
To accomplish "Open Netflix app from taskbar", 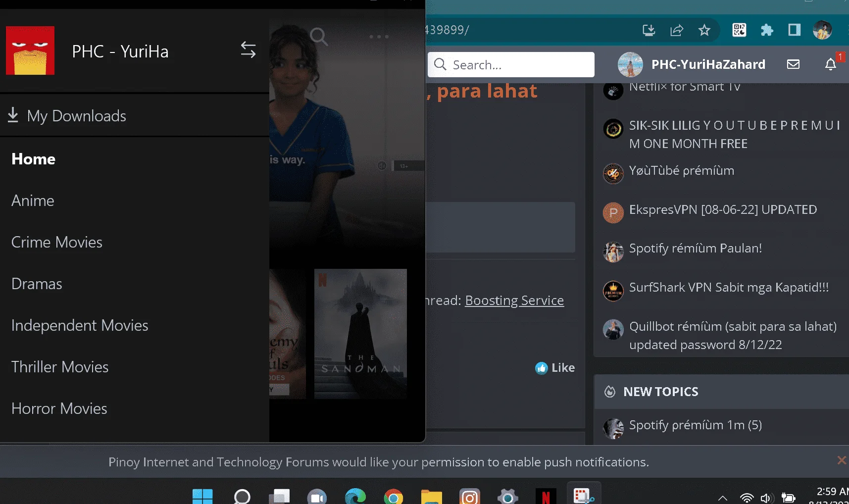I will pyautogui.click(x=546, y=496).
